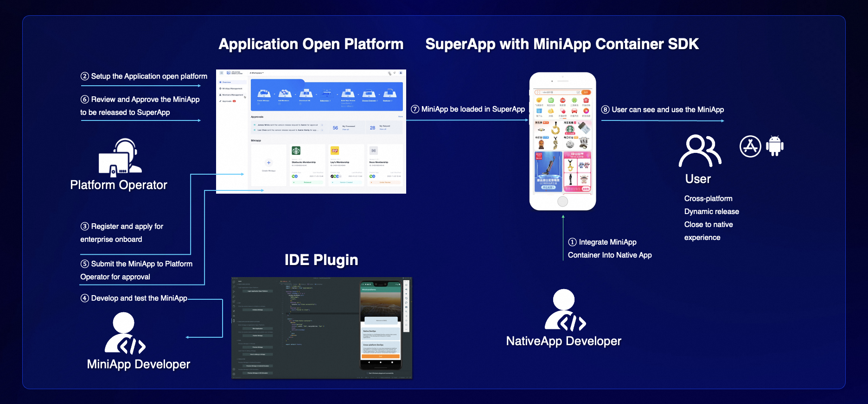
Task: Click the screenshot camera icon in emulator toolbar
Action: pos(406,307)
